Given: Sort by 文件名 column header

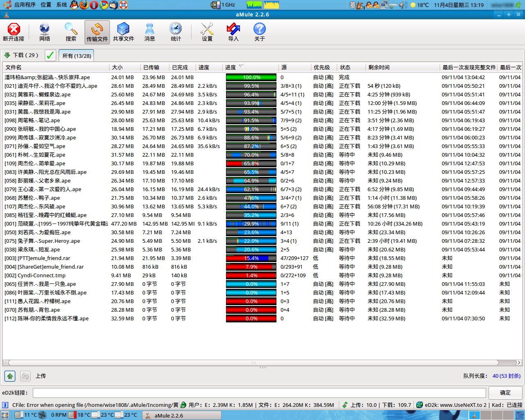Looking at the screenshot, I should click(56, 67).
